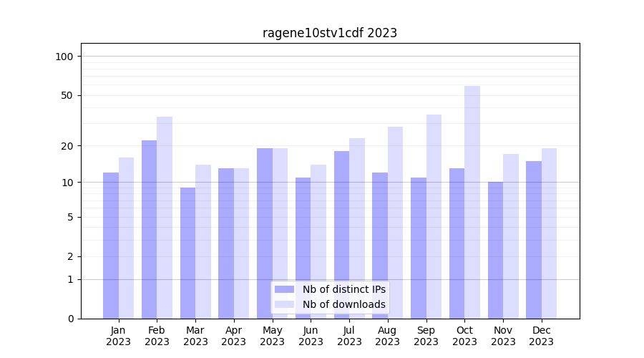Select the Feb 2023 distinct IPs bar
This screenshot has width=644, height=358.
coord(149,229)
